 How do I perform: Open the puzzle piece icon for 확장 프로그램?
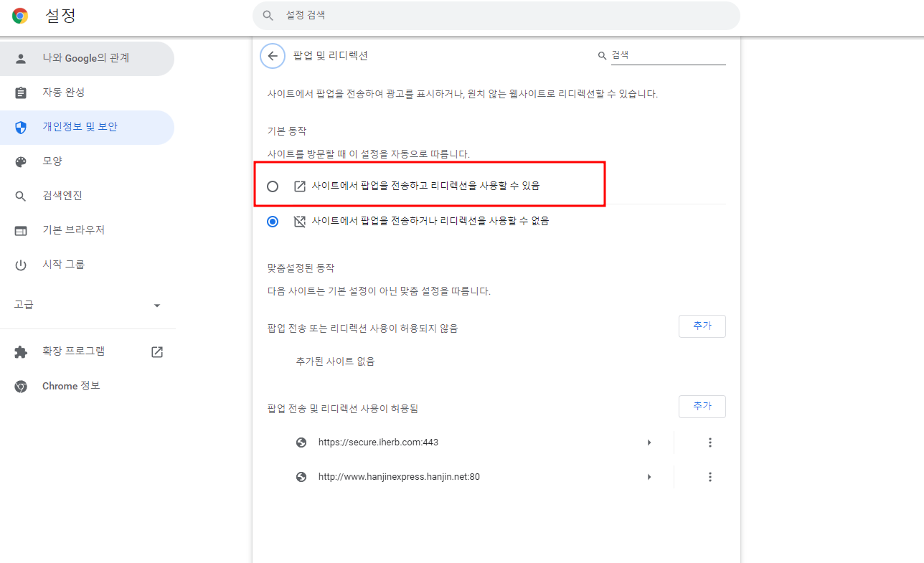pyautogui.click(x=21, y=351)
